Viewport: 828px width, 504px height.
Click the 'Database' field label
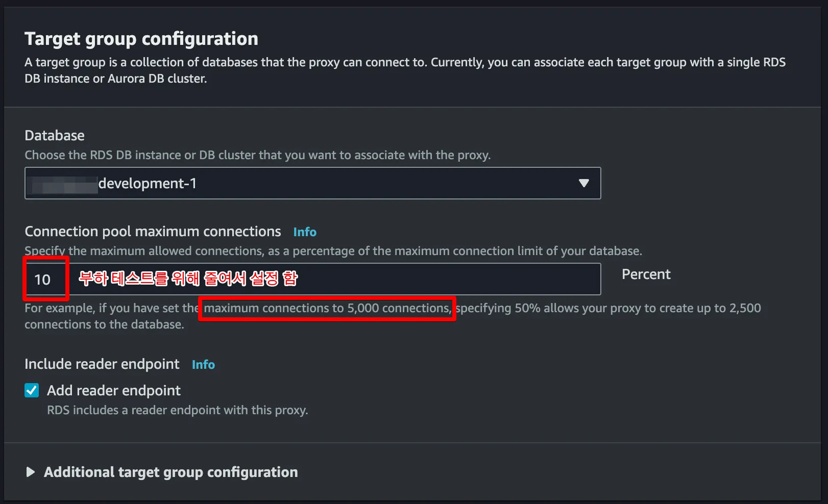[55, 136]
